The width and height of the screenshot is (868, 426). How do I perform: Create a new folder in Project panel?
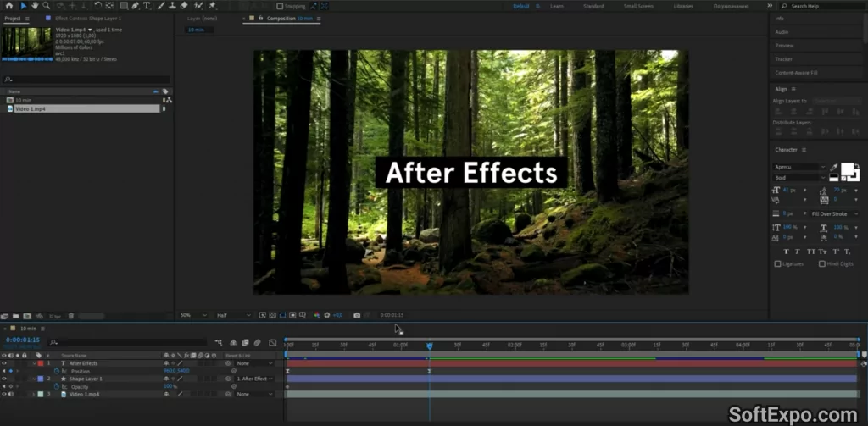(x=15, y=316)
